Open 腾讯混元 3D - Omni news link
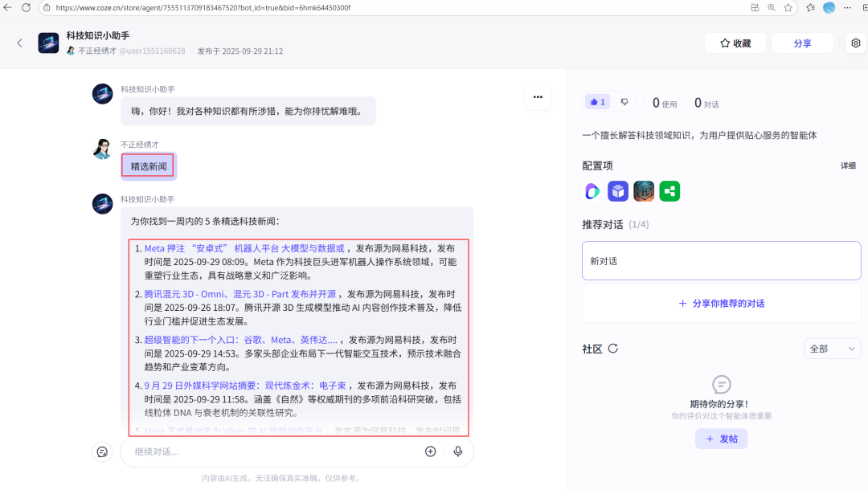868x490 pixels. [240, 294]
